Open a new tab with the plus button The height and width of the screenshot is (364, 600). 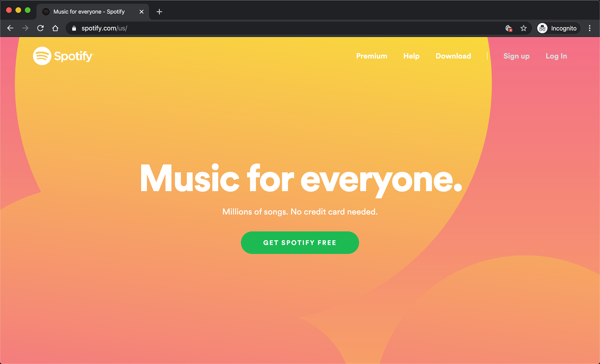tap(159, 12)
